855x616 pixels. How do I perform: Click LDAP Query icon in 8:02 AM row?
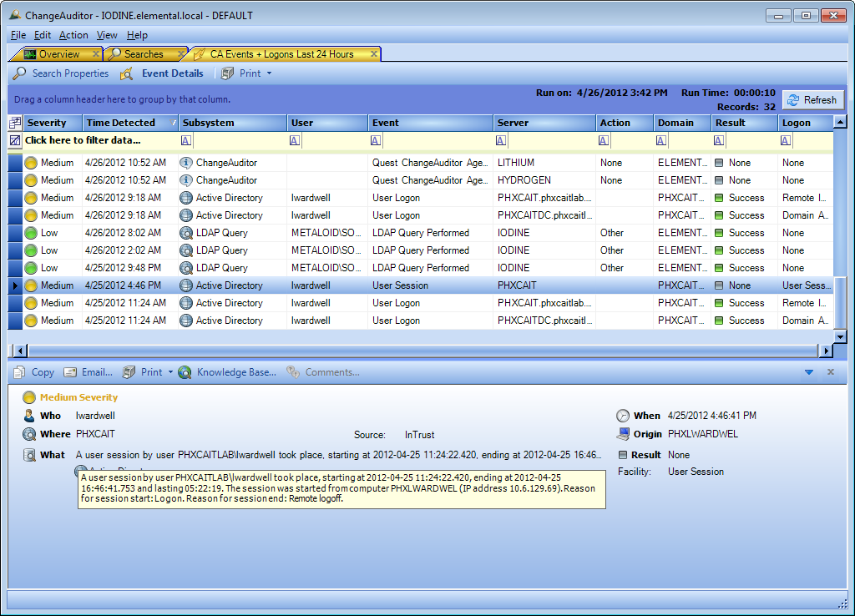click(186, 233)
